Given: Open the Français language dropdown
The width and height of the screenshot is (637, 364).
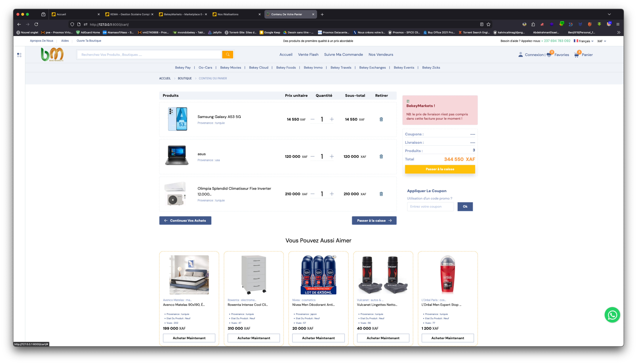Looking at the screenshot, I should (584, 41).
